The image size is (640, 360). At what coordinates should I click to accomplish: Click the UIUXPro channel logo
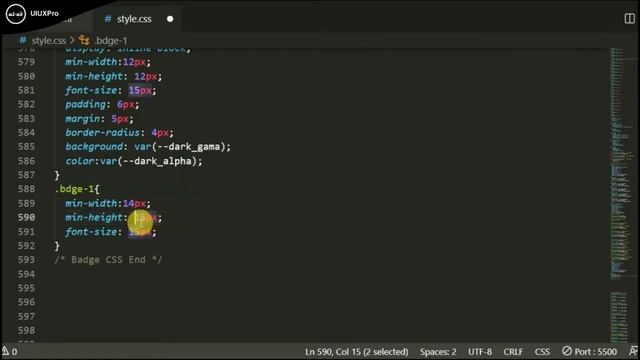(16, 13)
